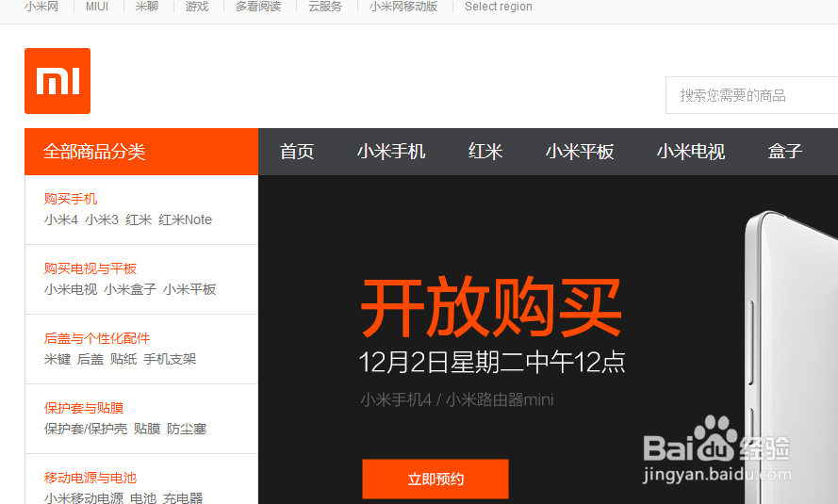The image size is (838, 504).
Task: Open the 游戏 top link
Action: click(197, 7)
